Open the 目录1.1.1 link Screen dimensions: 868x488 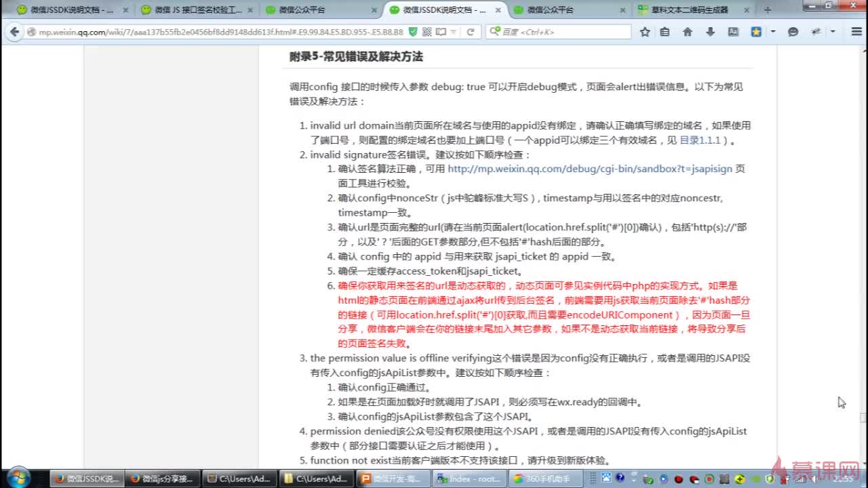click(700, 140)
